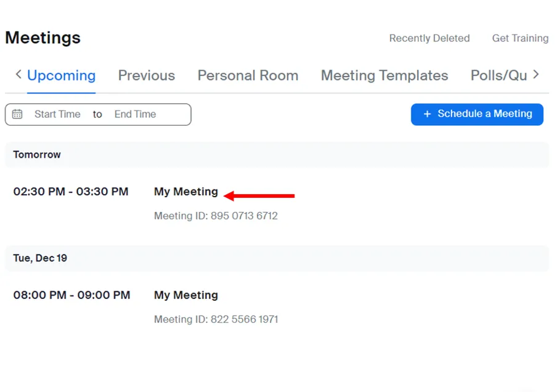The height and width of the screenshot is (392, 557).
Task: Open the Tue, Dec 19 My Meeting title
Action: (185, 295)
